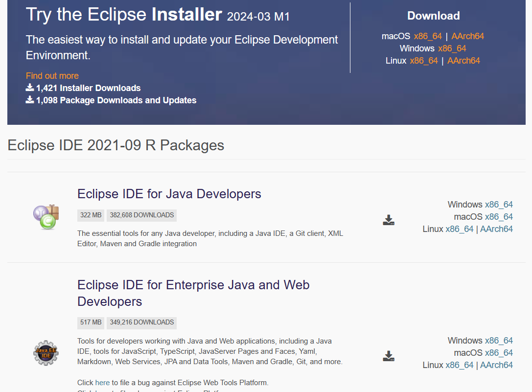532x392 pixels.
Task: Click the 322 MB size badge
Action: [x=91, y=215]
